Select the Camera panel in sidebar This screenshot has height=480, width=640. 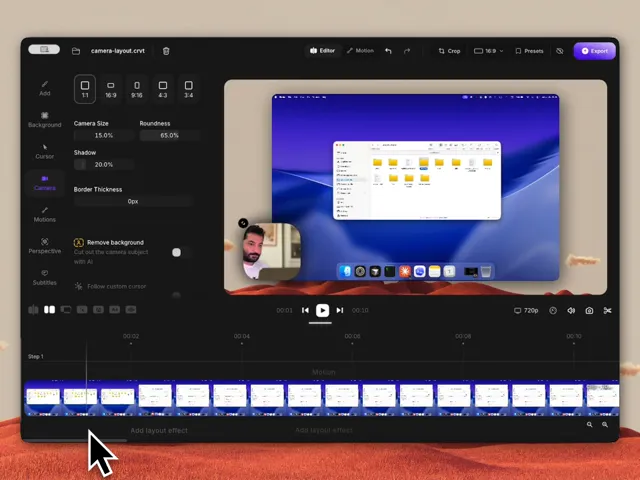(x=44, y=183)
